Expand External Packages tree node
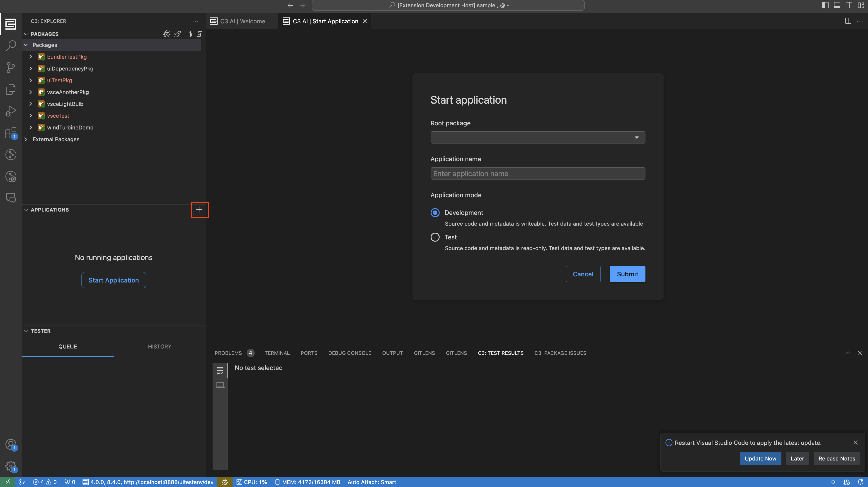Viewport: 868px width, 487px height. click(26, 139)
